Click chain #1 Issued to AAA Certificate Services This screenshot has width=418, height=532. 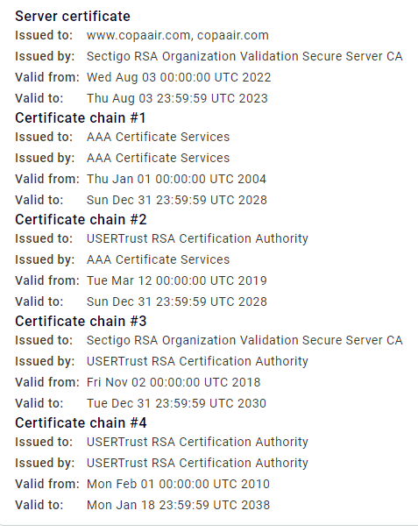[158, 137]
